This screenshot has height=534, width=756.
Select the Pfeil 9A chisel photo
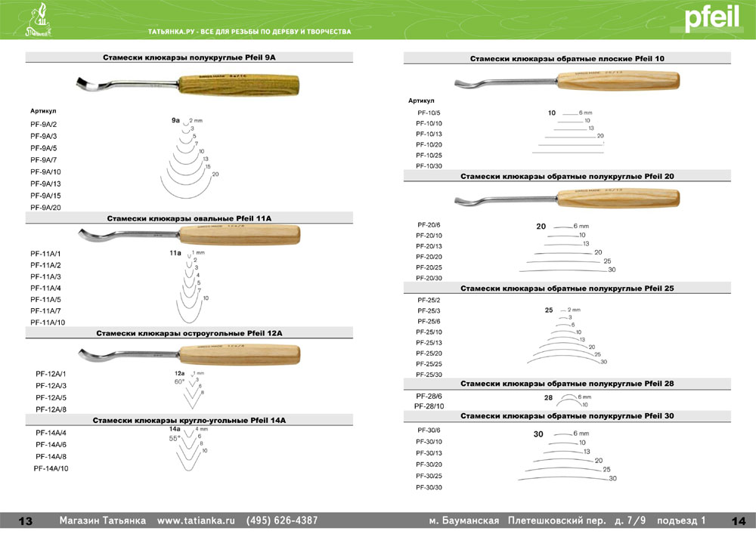(187, 85)
